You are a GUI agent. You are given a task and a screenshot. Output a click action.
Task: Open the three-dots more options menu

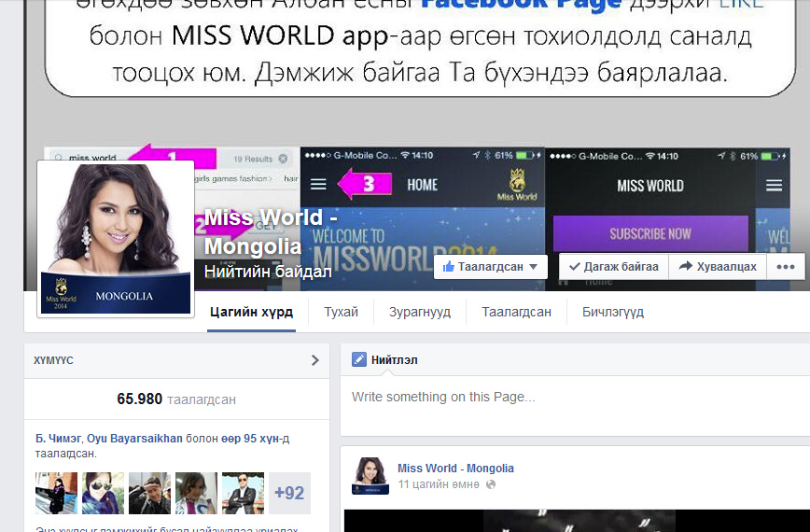point(785,267)
